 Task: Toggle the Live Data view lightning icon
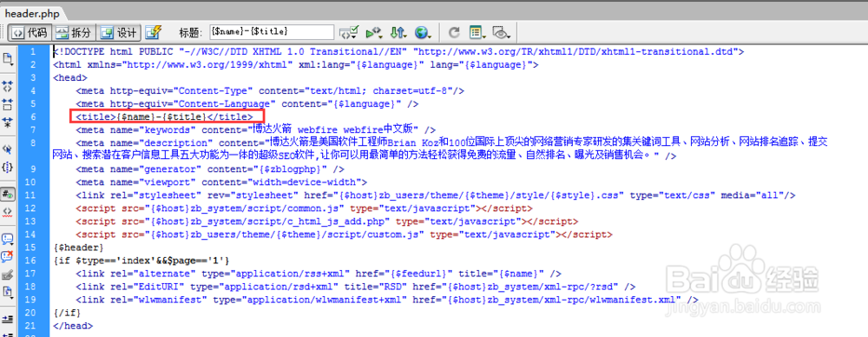click(x=153, y=32)
